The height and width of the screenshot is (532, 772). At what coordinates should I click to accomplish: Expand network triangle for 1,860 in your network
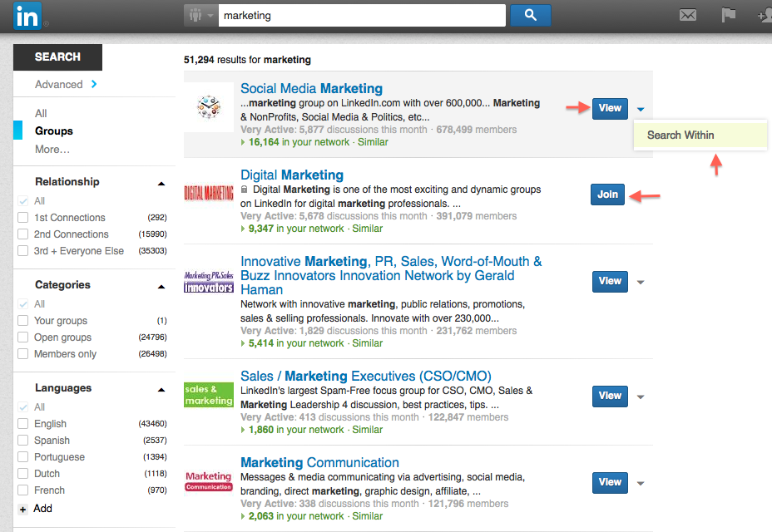point(243,430)
